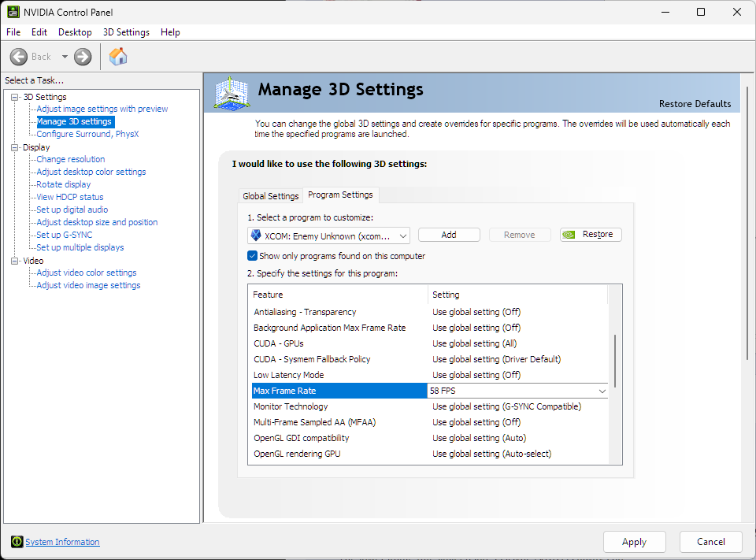Click the Restore button with NVIDIA logo
This screenshot has width=756, height=560.
coord(591,235)
